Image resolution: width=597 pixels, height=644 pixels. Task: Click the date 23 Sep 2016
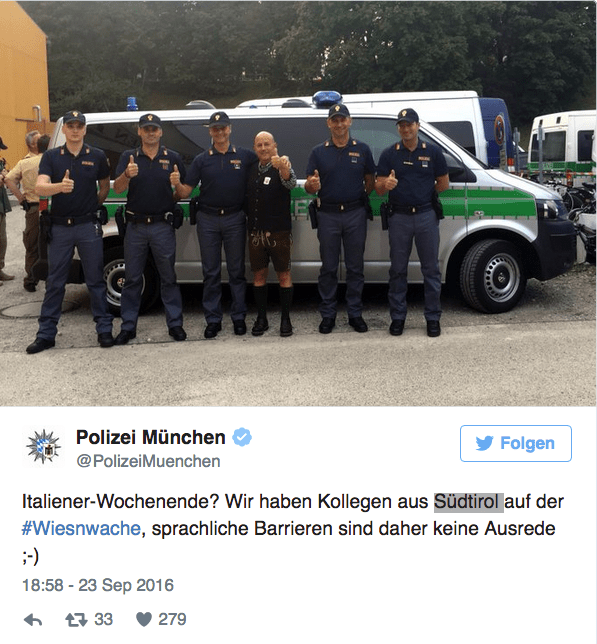pos(126,585)
